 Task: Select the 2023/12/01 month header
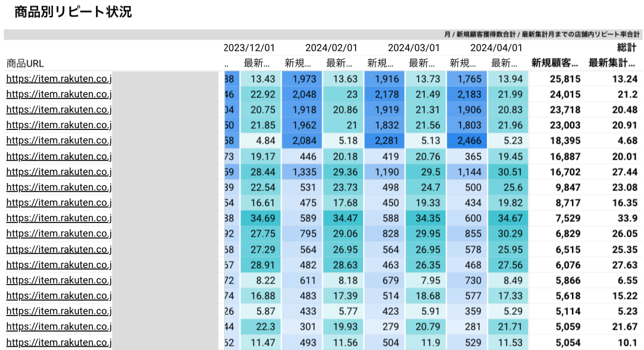coord(249,47)
